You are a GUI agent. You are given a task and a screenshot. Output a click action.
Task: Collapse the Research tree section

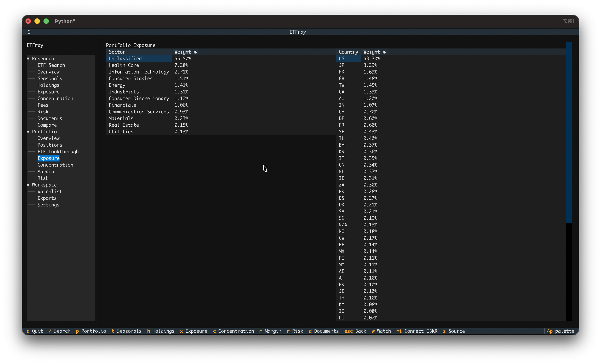28,58
